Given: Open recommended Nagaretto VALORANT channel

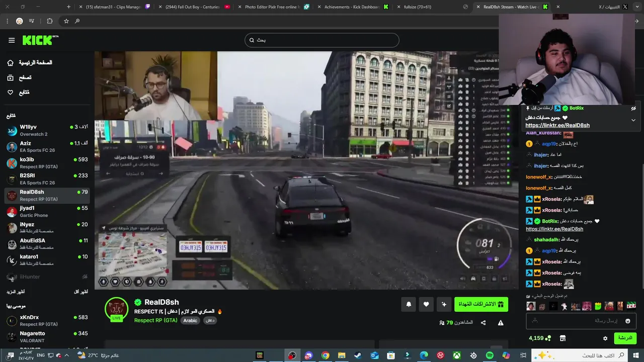Looking at the screenshot, I should (47, 337).
